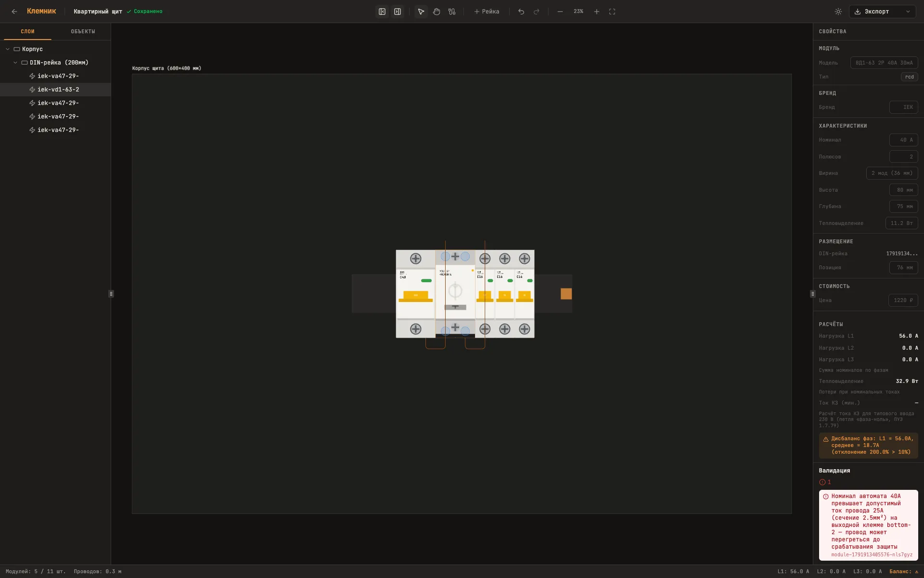The height and width of the screenshot is (578, 924).
Task: Toggle the left panel visibility icon
Action: [382, 12]
